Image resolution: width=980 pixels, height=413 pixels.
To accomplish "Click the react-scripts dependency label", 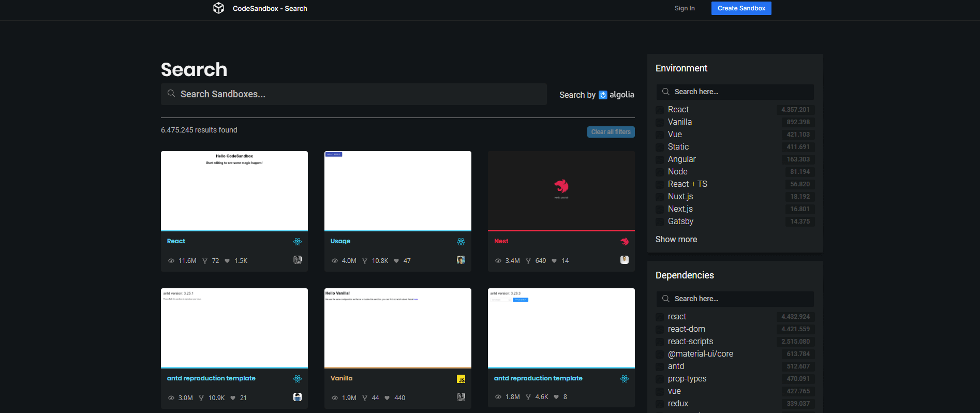I will pos(690,342).
